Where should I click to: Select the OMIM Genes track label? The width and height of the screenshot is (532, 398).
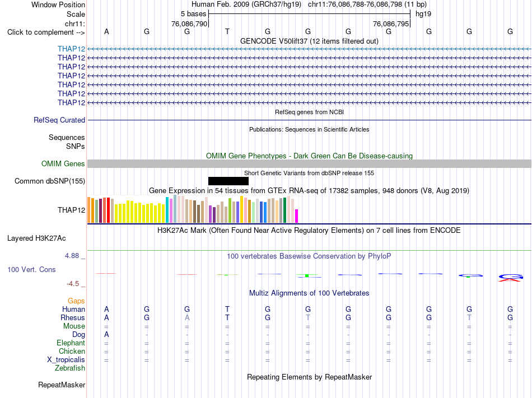[x=63, y=164]
